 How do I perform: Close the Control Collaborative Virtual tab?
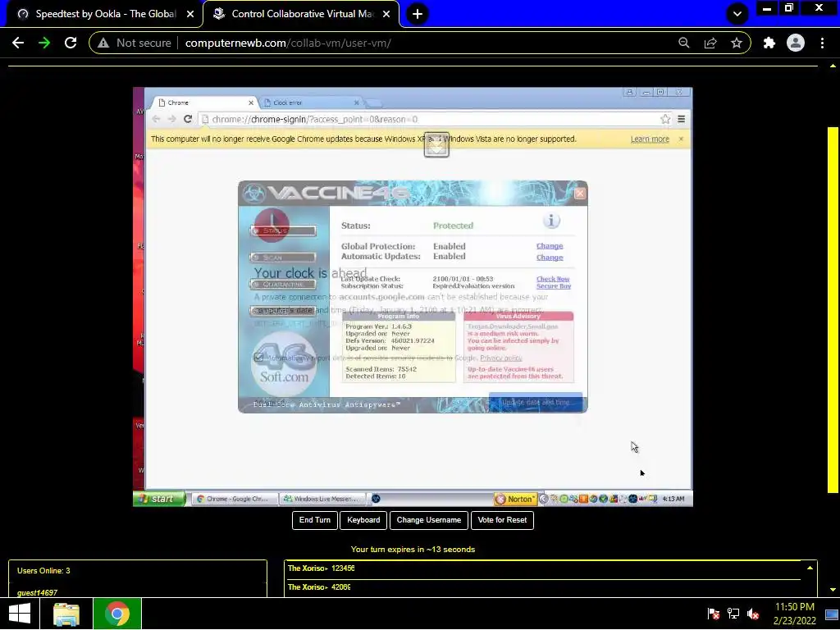[x=386, y=14]
